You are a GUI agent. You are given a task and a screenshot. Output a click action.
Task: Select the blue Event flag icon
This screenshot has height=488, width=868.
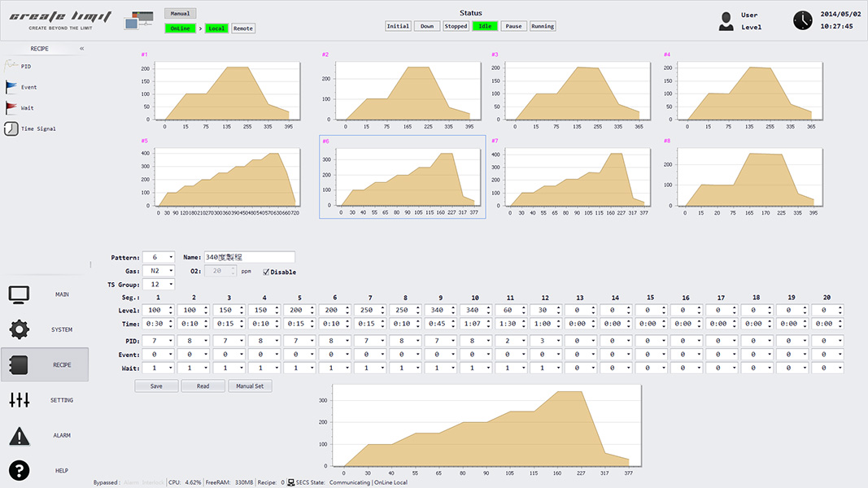pyautogui.click(x=11, y=87)
